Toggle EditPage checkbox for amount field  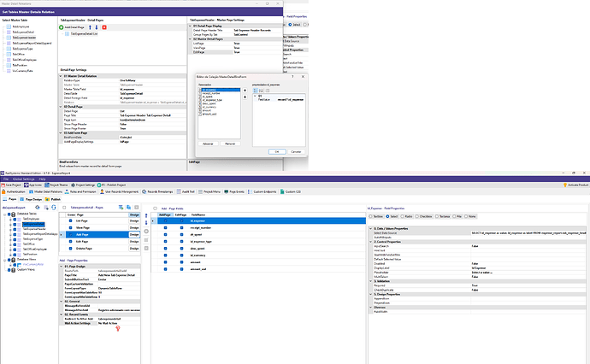[x=182, y=262]
